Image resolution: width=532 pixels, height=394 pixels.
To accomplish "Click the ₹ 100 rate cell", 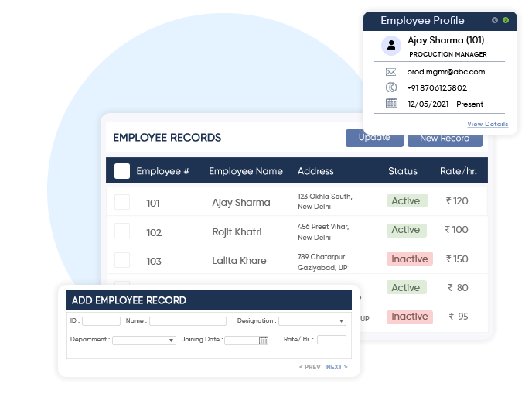I will pos(457,230).
